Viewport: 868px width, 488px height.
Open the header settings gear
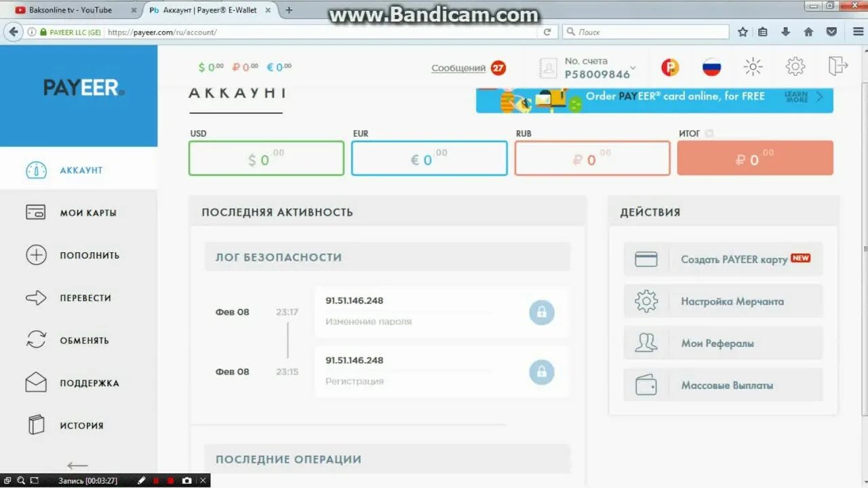[795, 66]
